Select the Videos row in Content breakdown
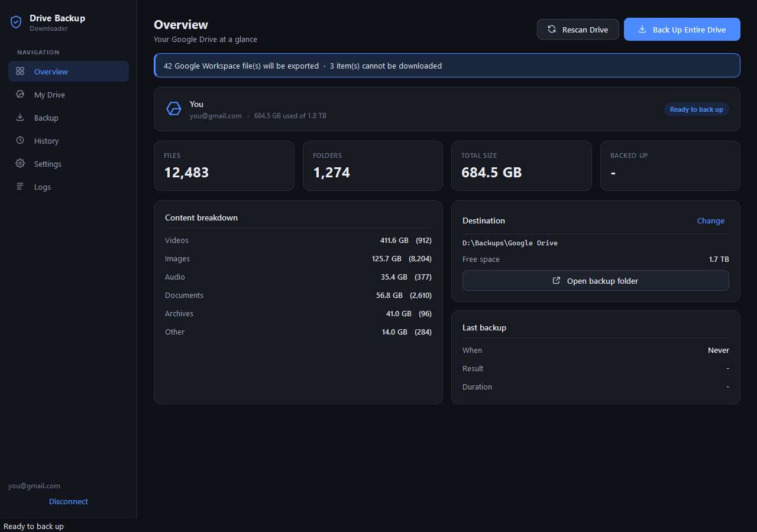Image resolution: width=757 pixels, height=532 pixels. click(x=298, y=241)
